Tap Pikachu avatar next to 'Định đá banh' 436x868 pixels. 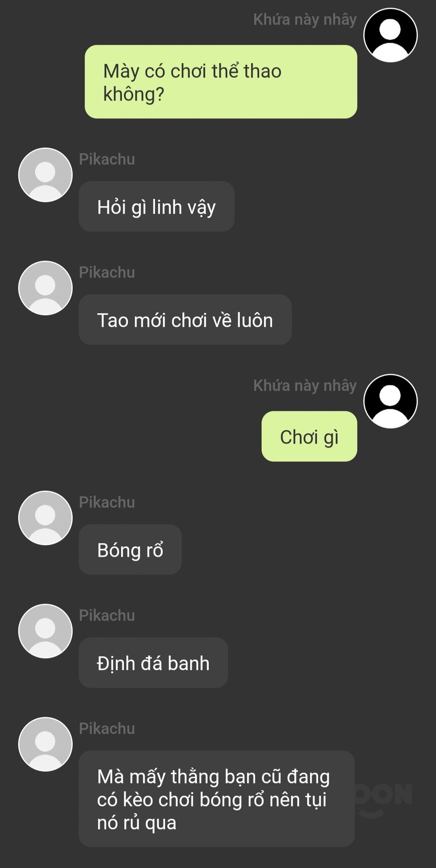pyautogui.click(x=45, y=631)
